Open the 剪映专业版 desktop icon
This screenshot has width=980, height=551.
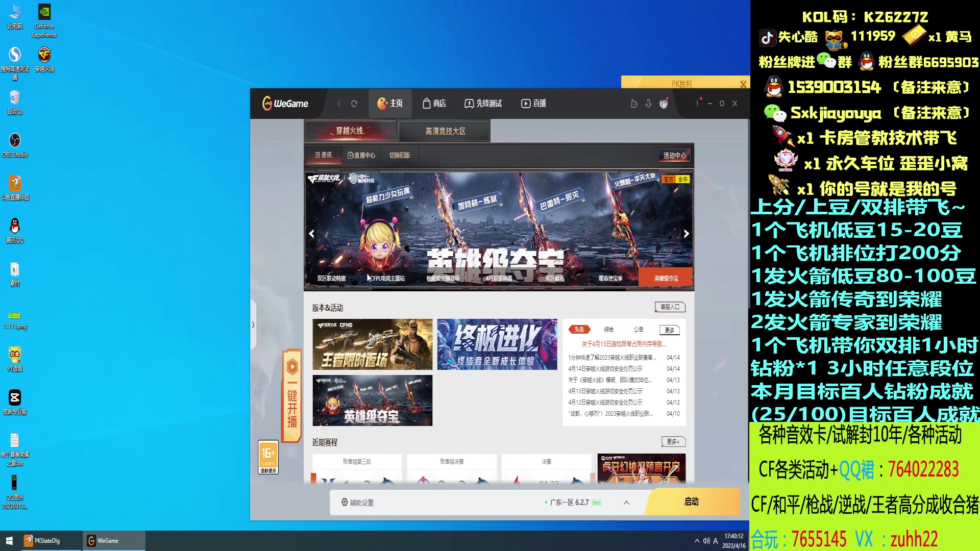[x=15, y=402]
